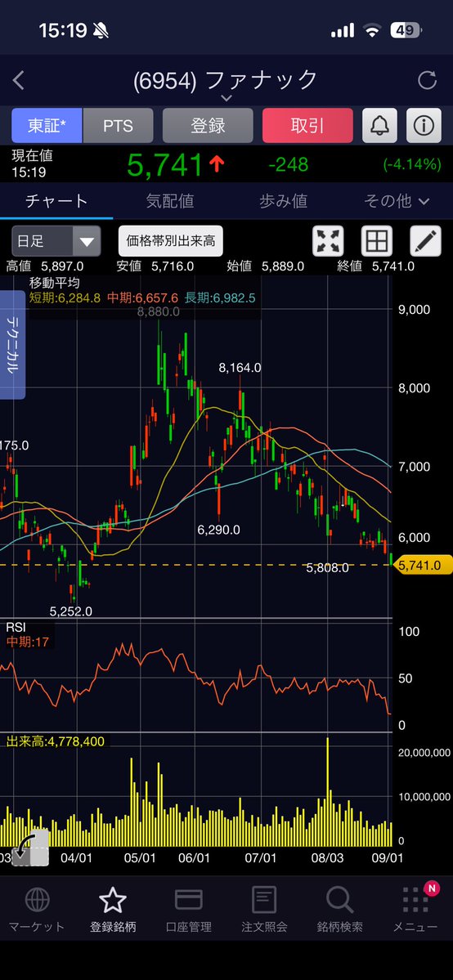Tap the 長期:6,982.5 moving average label
The image size is (453, 980).
click(x=219, y=298)
